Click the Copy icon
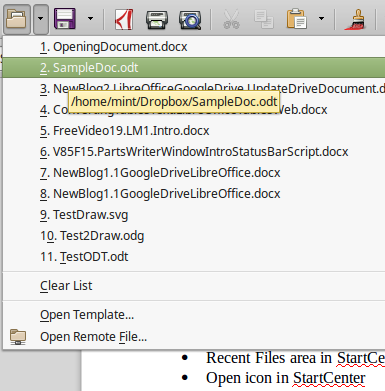The width and height of the screenshot is (385, 391). coord(264,19)
